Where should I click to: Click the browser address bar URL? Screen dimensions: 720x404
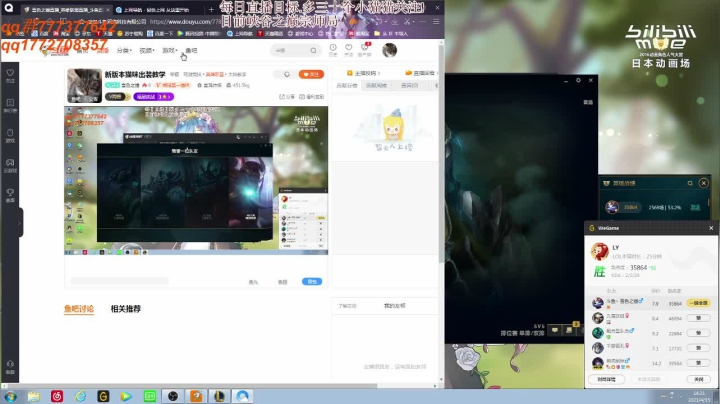[186, 22]
